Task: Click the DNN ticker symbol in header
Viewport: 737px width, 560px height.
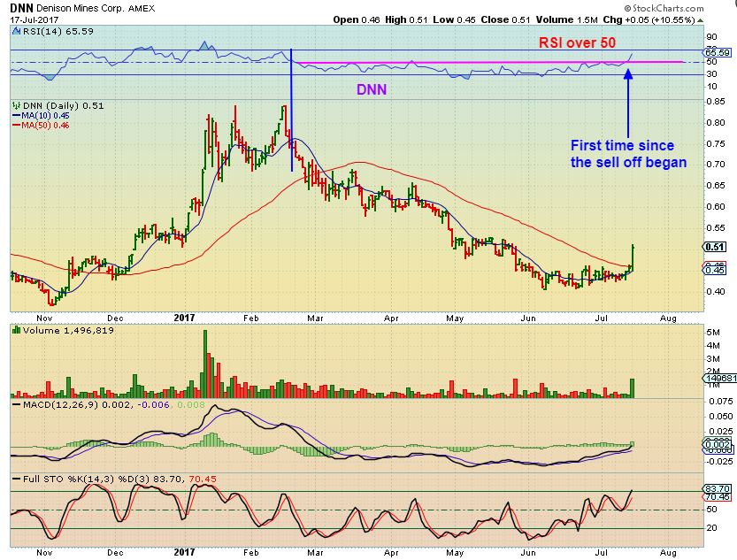Action: [x=21, y=8]
